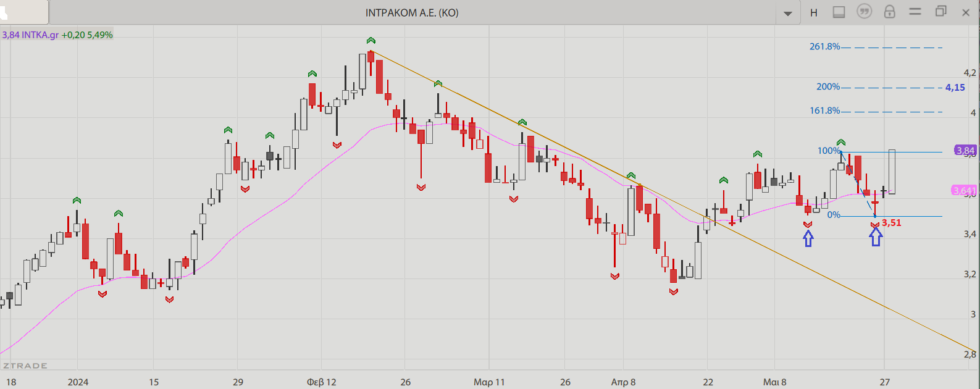Viewport: 980px width, 389px height.
Task: Click the Μαρ 11 date label
Action: point(489,382)
